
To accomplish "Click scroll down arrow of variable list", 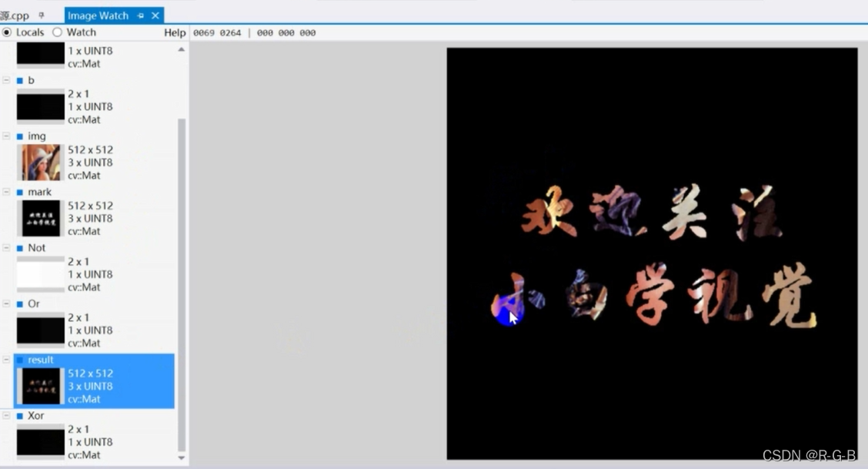I will tap(181, 458).
